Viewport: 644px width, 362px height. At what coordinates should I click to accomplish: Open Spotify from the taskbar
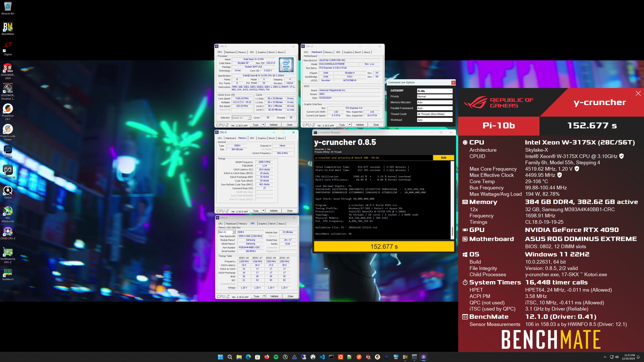click(x=276, y=357)
